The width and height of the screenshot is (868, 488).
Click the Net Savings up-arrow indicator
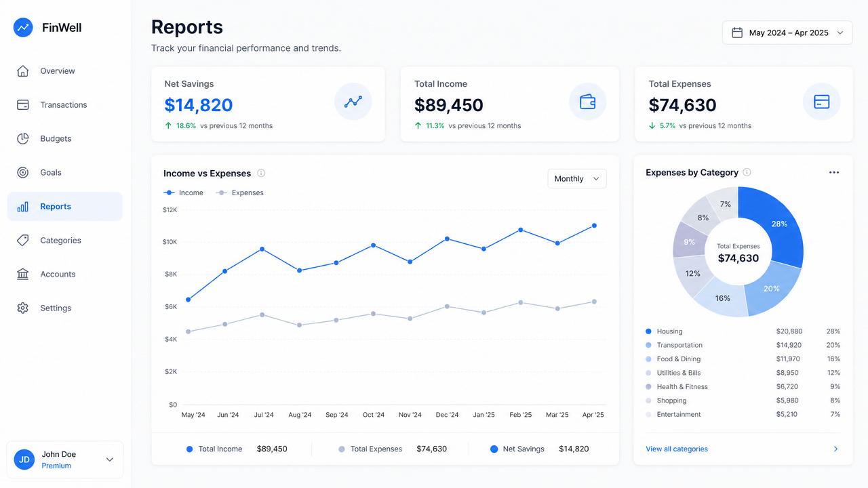[168, 125]
